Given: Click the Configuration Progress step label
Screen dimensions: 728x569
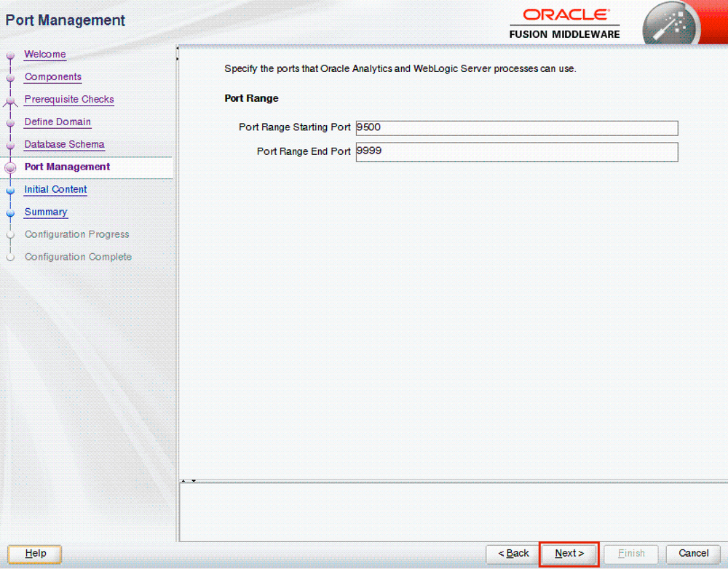Looking at the screenshot, I should pyautogui.click(x=76, y=234).
